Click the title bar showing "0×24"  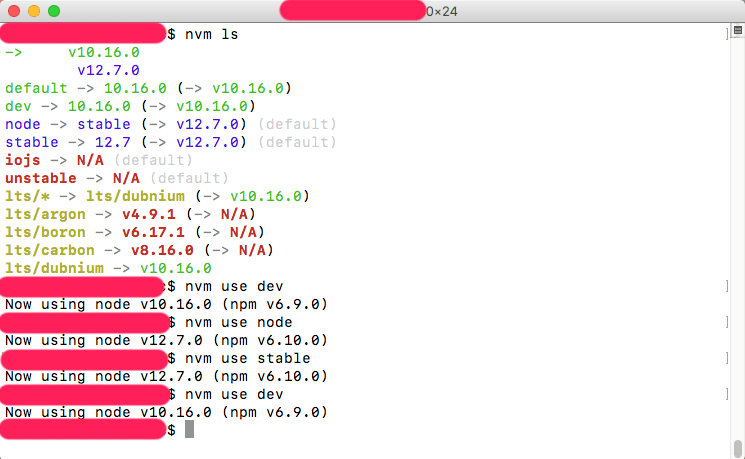(440, 11)
